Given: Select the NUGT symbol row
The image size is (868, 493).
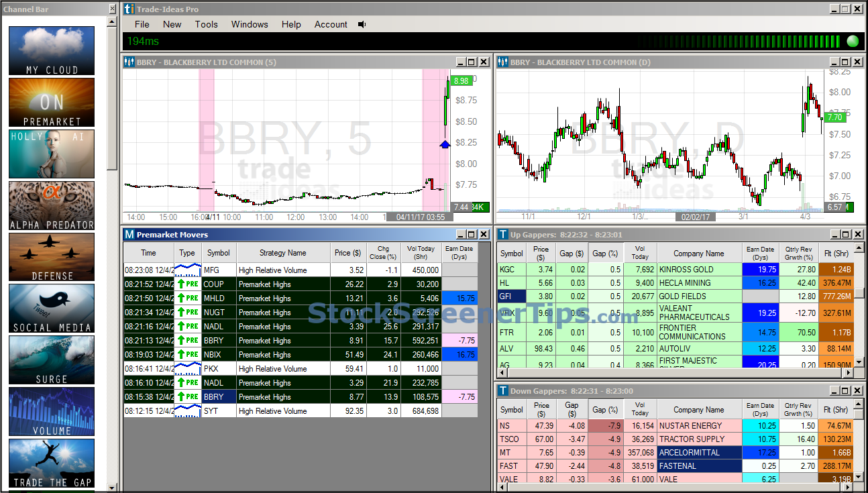Looking at the screenshot, I should [x=301, y=313].
